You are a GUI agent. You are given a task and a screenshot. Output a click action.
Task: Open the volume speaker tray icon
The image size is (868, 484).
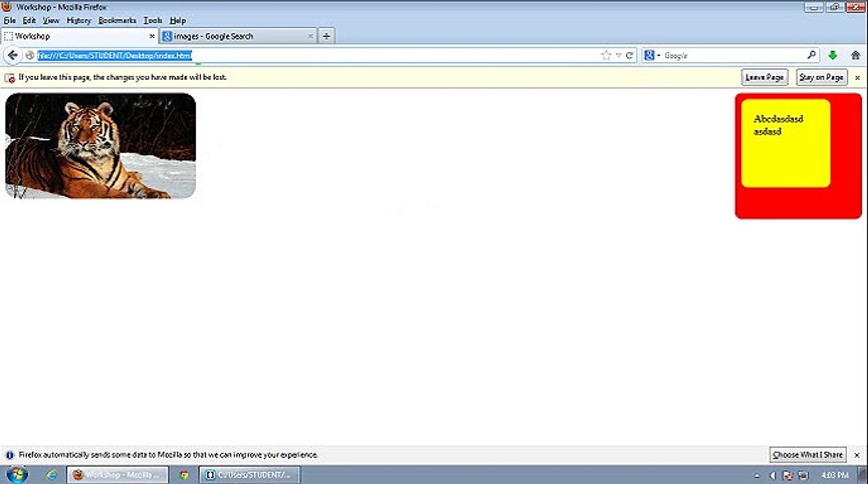(772, 475)
